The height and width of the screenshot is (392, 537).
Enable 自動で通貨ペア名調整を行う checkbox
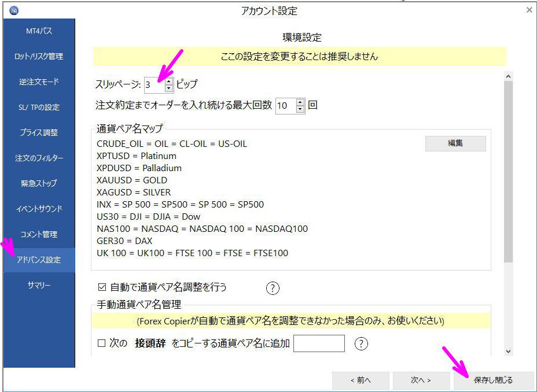click(x=101, y=287)
